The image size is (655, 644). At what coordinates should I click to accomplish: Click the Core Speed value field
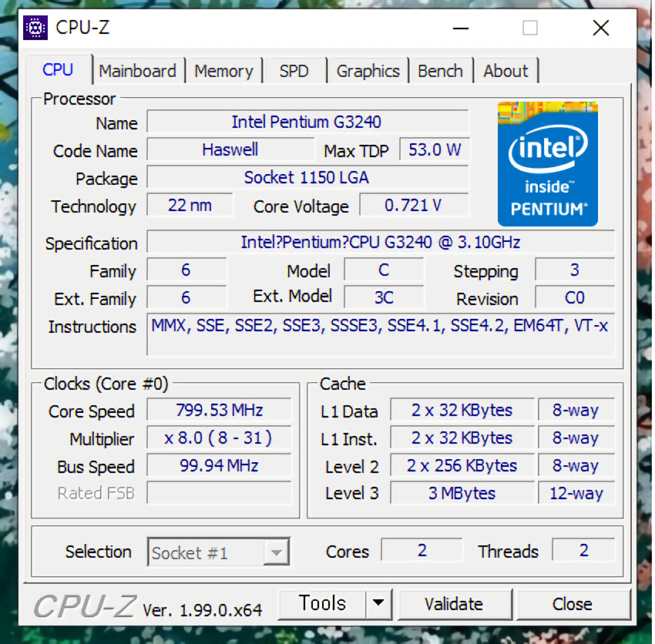pos(218,410)
